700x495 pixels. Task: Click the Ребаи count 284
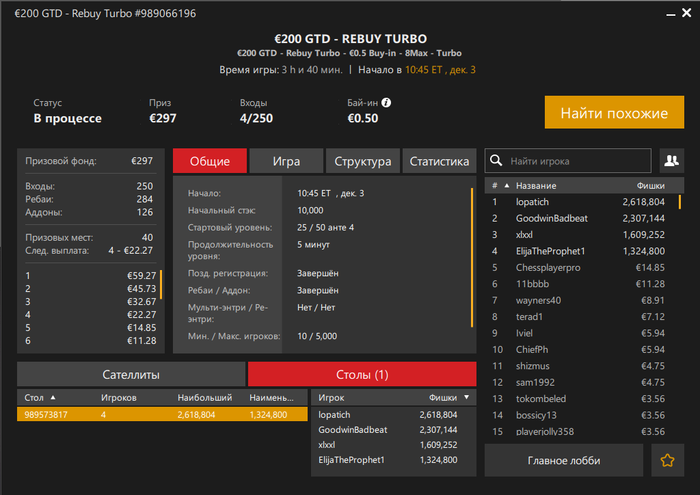[145, 199]
